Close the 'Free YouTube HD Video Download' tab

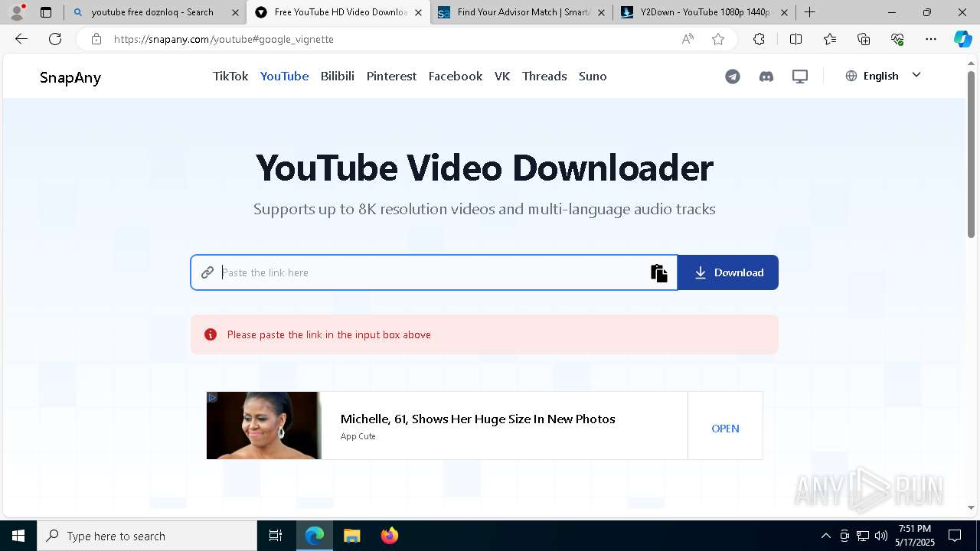418,12
